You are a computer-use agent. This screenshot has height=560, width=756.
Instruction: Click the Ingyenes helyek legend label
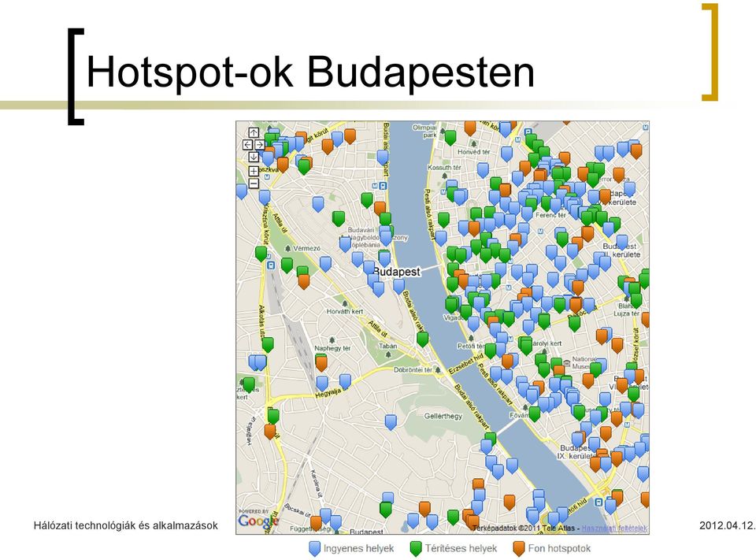(x=359, y=548)
